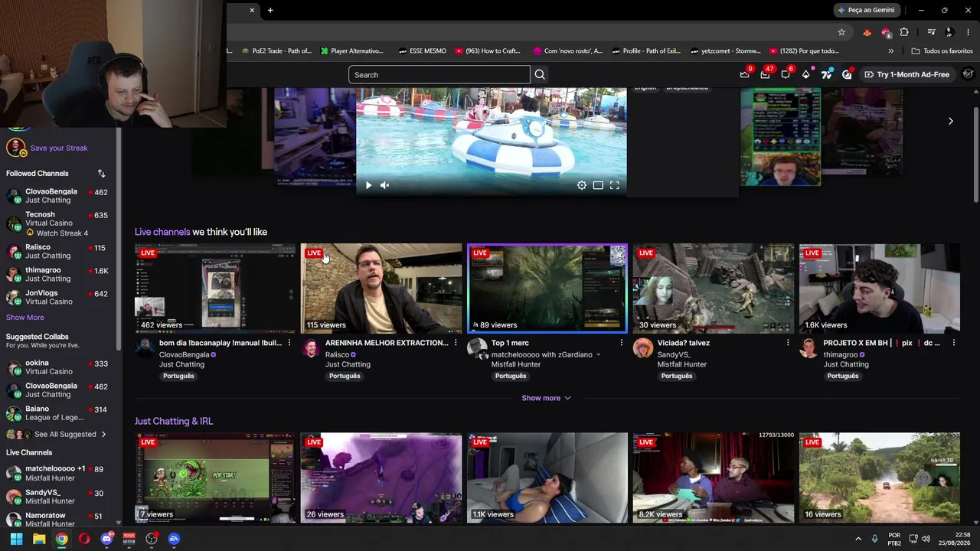Open Mistfall Hunter category under SandyVS_ card
980x551 pixels.
click(681, 364)
